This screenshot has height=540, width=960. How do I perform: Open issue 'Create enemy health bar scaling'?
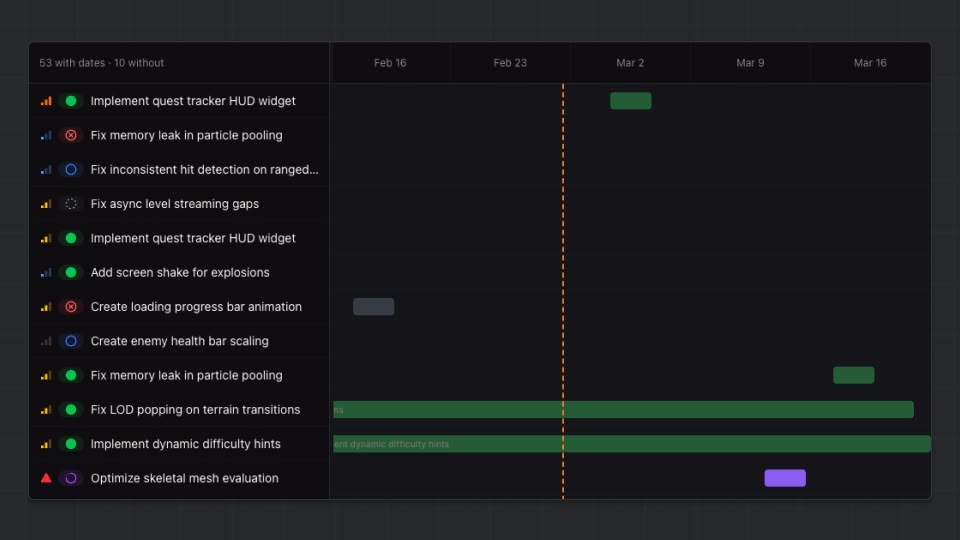tap(179, 341)
